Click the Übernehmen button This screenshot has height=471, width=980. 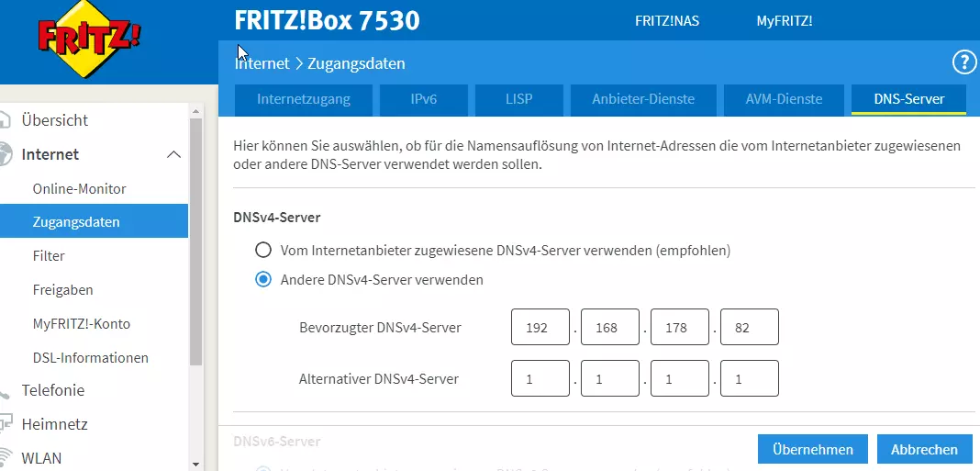[812, 449]
